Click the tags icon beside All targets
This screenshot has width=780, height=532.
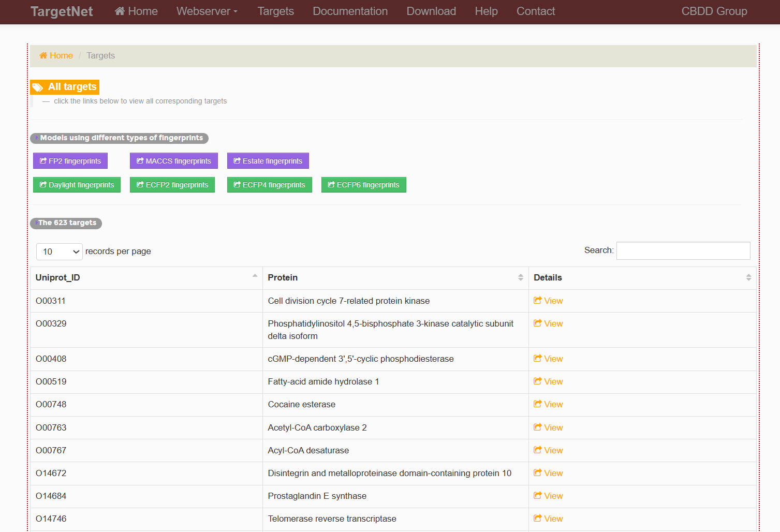(38, 87)
